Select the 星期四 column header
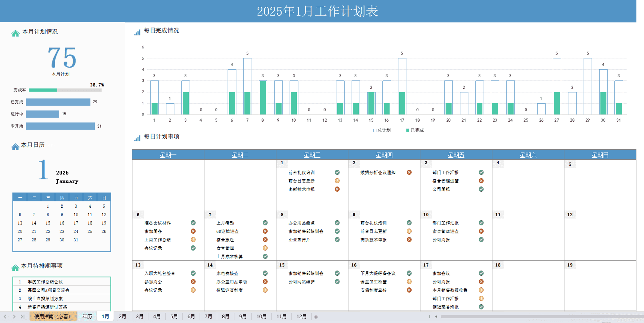Image resolution: width=644 pixels, height=323 pixels. pos(384,155)
